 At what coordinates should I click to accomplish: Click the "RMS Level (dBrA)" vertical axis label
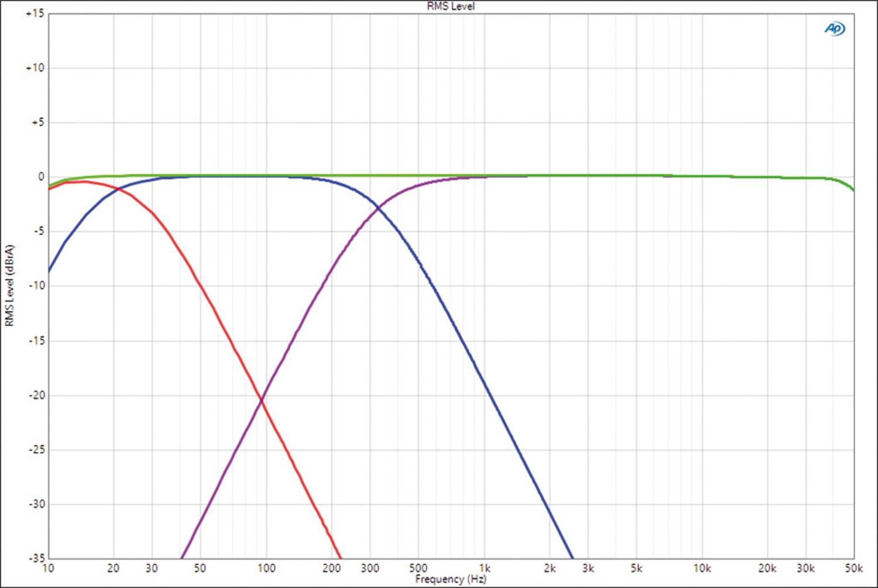tap(9, 286)
